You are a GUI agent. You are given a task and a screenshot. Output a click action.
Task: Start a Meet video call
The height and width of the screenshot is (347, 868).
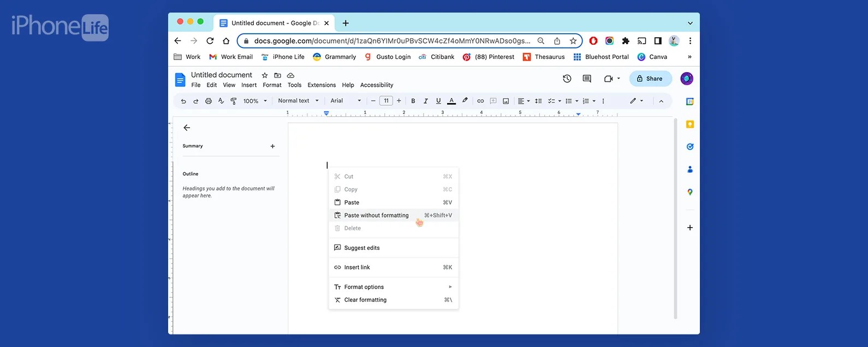(x=608, y=79)
